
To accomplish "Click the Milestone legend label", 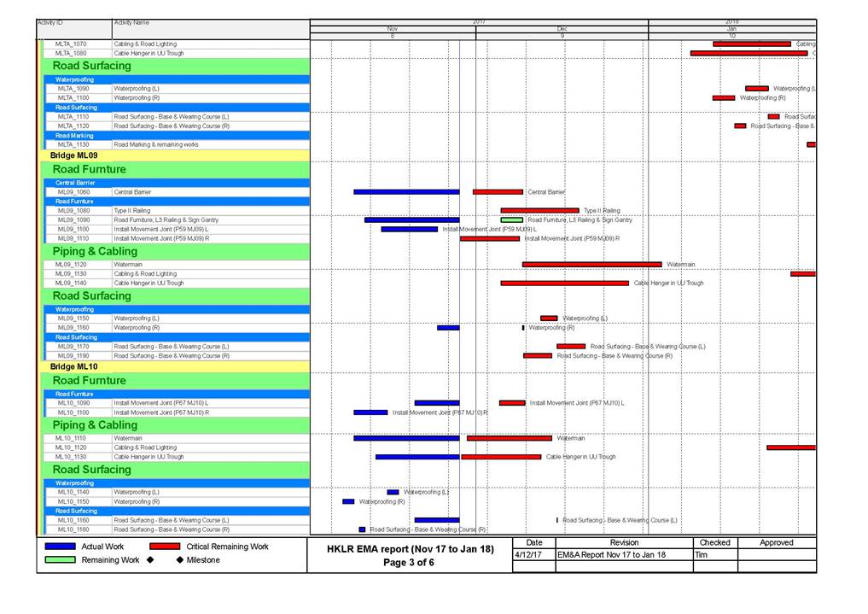I will [203, 559].
